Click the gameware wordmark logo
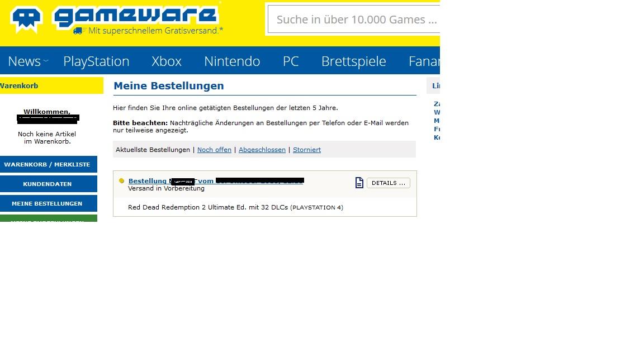 pyautogui.click(x=135, y=17)
